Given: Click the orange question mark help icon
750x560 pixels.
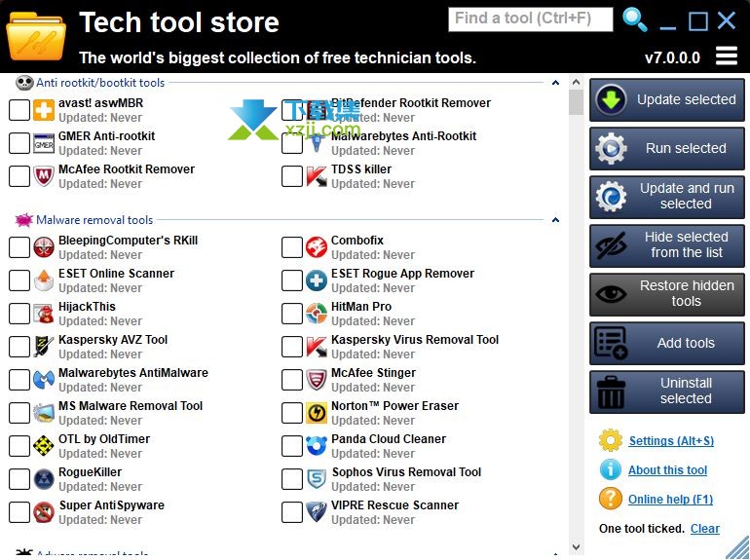Looking at the screenshot, I should pos(611,499).
